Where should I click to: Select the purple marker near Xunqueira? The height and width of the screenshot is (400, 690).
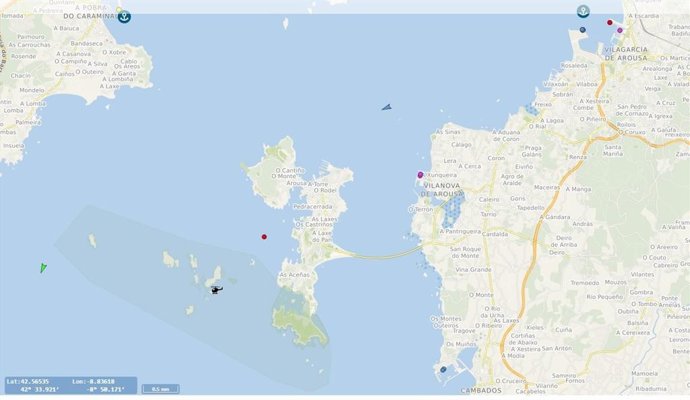(x=420, y=175)
